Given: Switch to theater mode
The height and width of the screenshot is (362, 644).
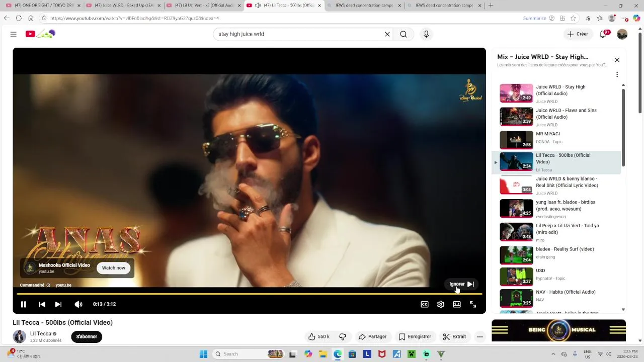Looking at the screenshot, I should click(x=457, y=304).
